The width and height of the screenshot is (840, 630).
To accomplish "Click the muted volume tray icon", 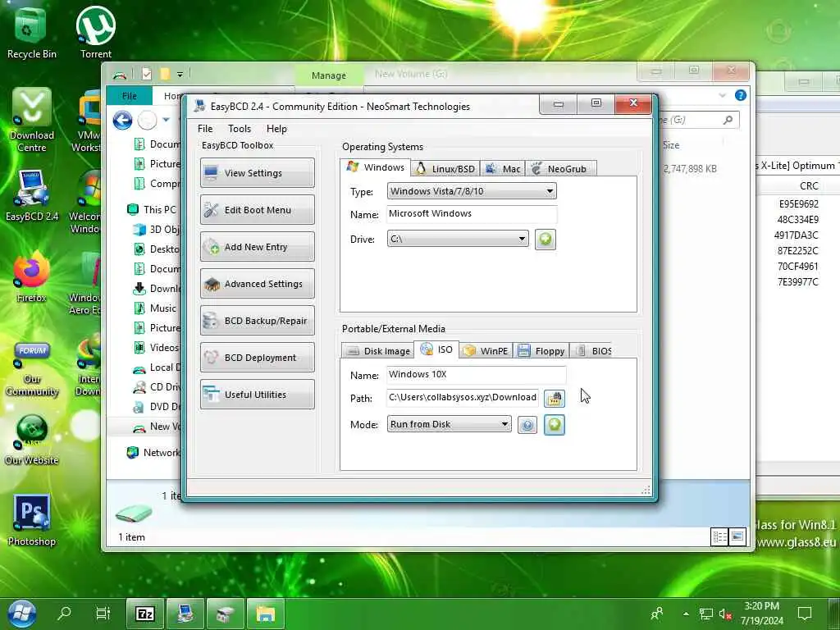I will point(725,614).
